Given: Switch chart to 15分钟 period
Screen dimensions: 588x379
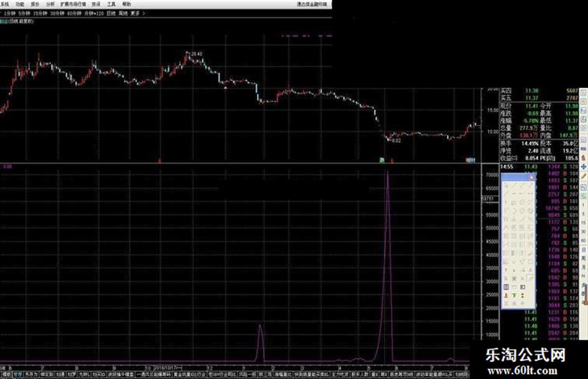Looking at the screenshot, I should tap(40, 13).
